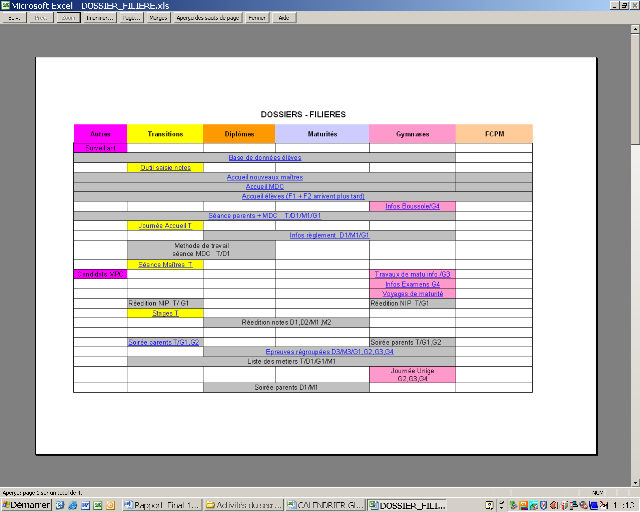Toggle the Marges margins display
640x512 pixels.
(x=158, y=18)
